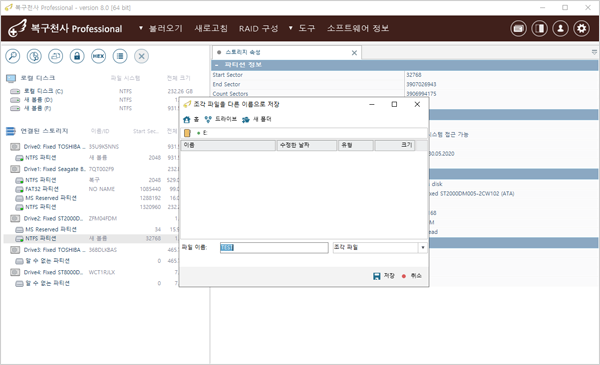Close the 스토리지 속성 tab
This screenshot has width=600, height=365.
point(354,53)
